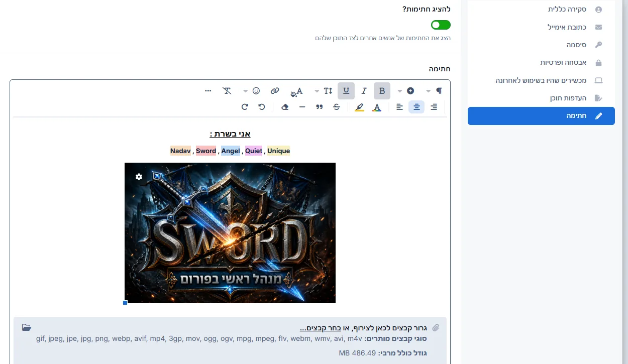This screenshot has height=364, width=628.
Task: Click the MB 486.49 size value
Action: click(357, 353)
